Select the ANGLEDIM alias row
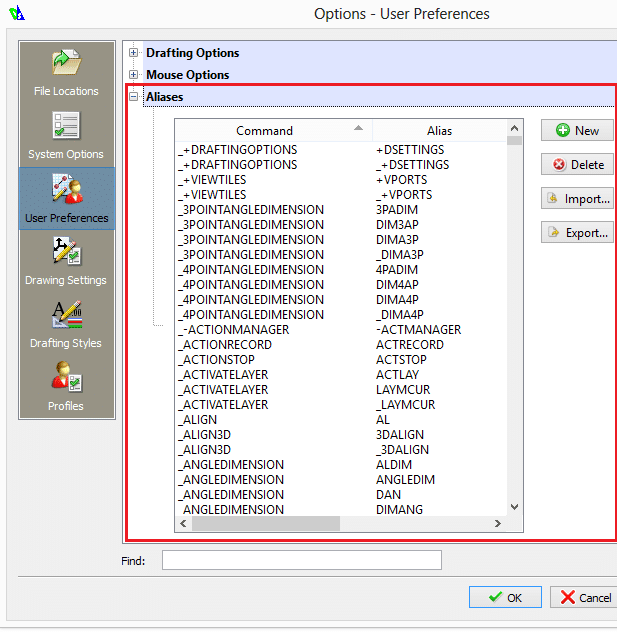This screenshot has width=617, height=632. tap(341, 480)
